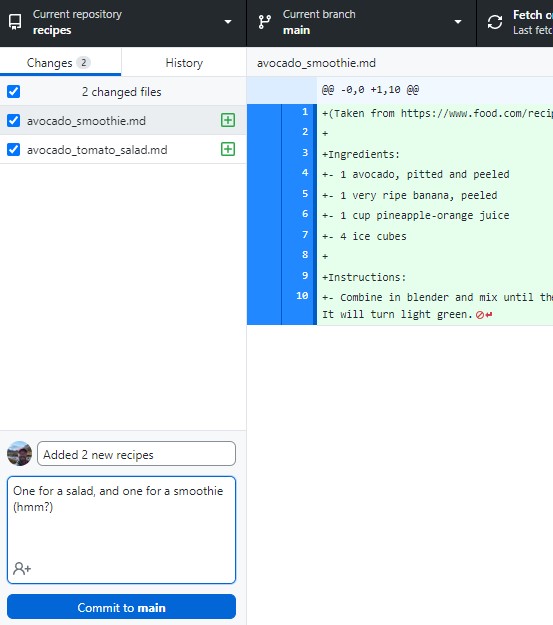
Task: Click the commit summary field 'Added 2 new recipes'
Action: click(136, 454)
